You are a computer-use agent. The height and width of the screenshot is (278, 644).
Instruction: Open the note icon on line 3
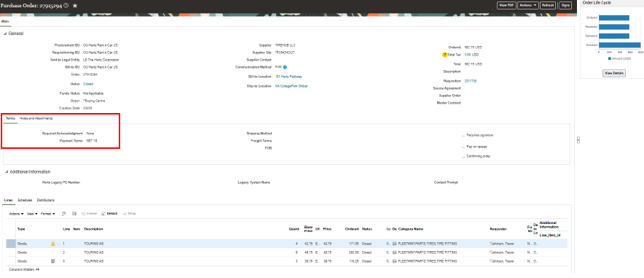point(52,261)
